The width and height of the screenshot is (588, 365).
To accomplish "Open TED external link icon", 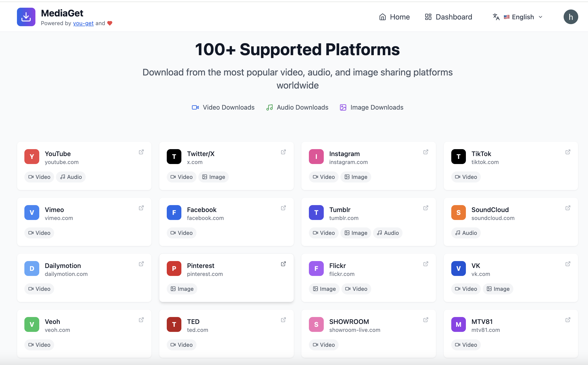I will (283, 320).
